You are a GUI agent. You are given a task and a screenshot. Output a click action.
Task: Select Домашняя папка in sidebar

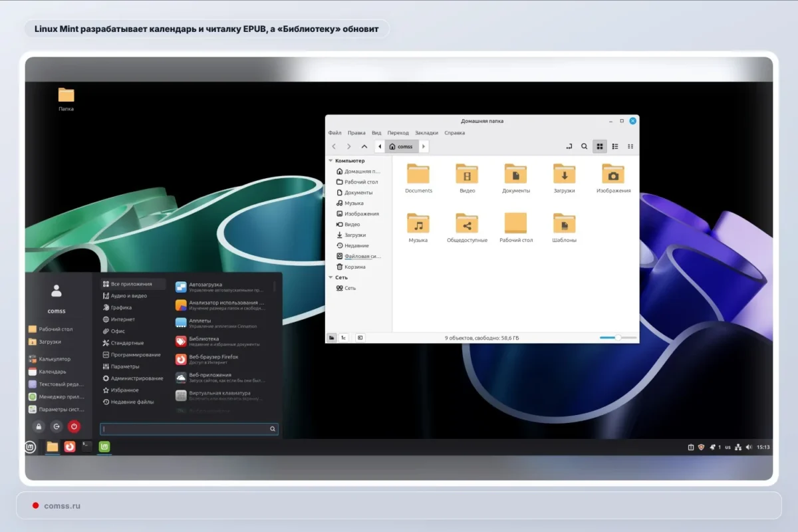tap(358, 172)
